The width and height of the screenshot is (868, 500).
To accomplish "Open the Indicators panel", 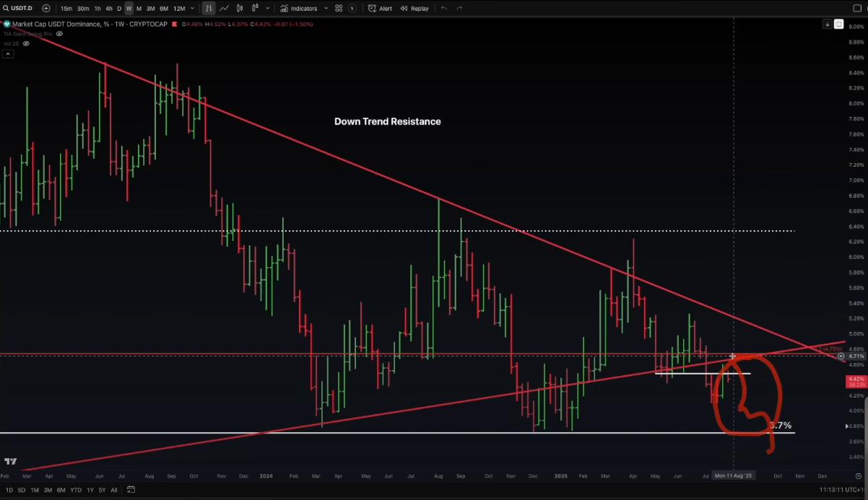I will [299, 8].
